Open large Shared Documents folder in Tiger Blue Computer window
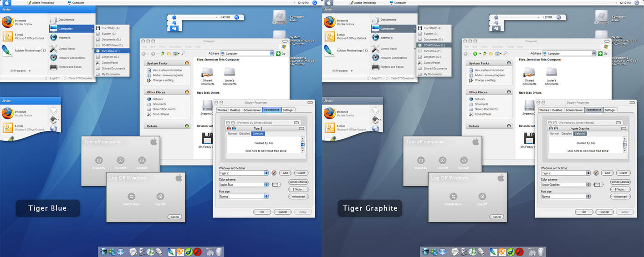The height and width of the screenshot is (257, 644). pyautogui.click(x=207, y=76)
